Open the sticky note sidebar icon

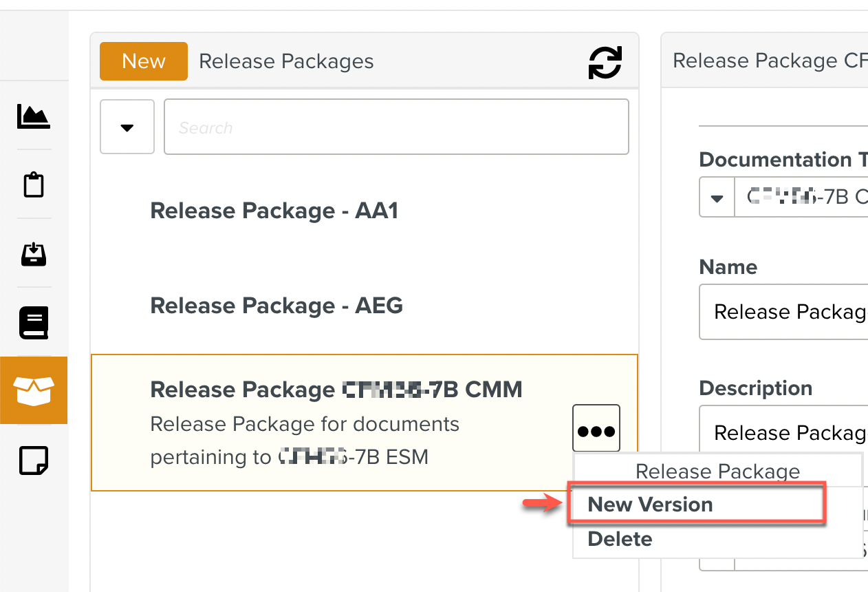tap(34, 460)
